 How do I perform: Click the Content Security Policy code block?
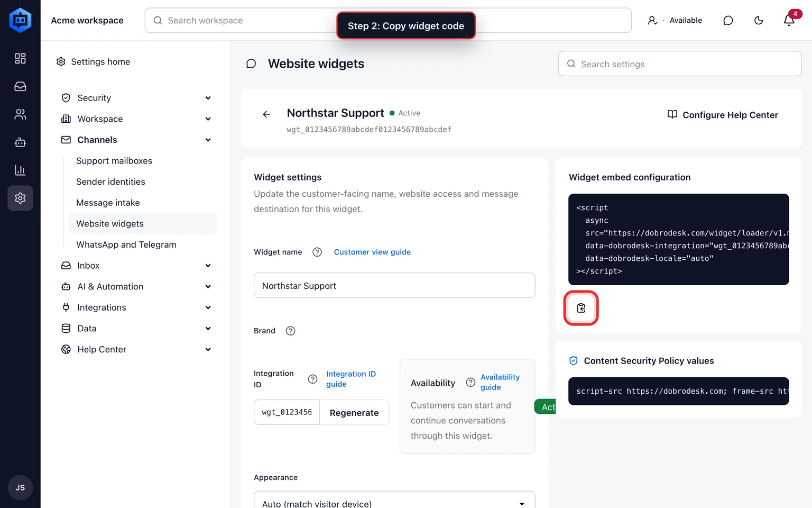coord(679,391)
